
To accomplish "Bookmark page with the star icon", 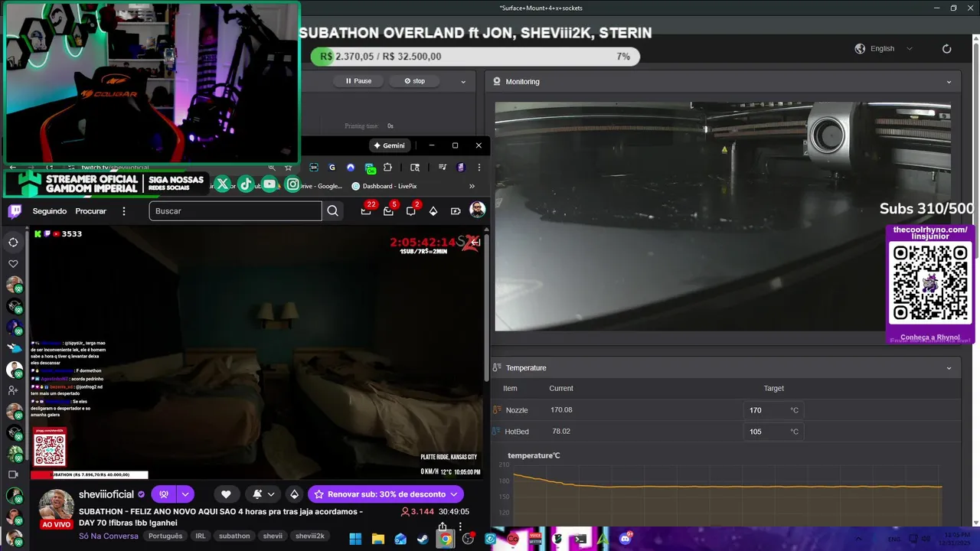I will click(288, 168).
